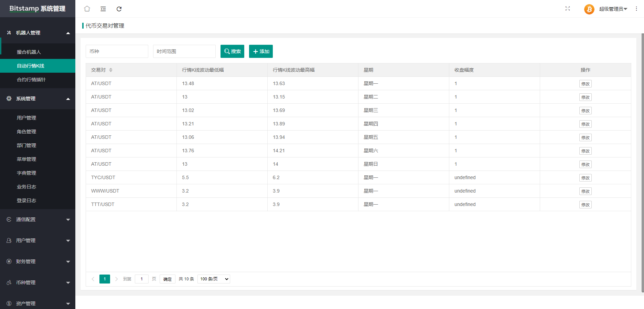Click the 搜索 search button

(x=232, y=51)
